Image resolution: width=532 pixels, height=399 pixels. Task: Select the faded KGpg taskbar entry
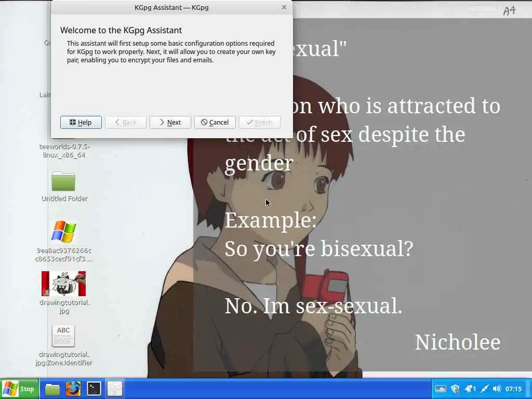click(x=115, y=389)
